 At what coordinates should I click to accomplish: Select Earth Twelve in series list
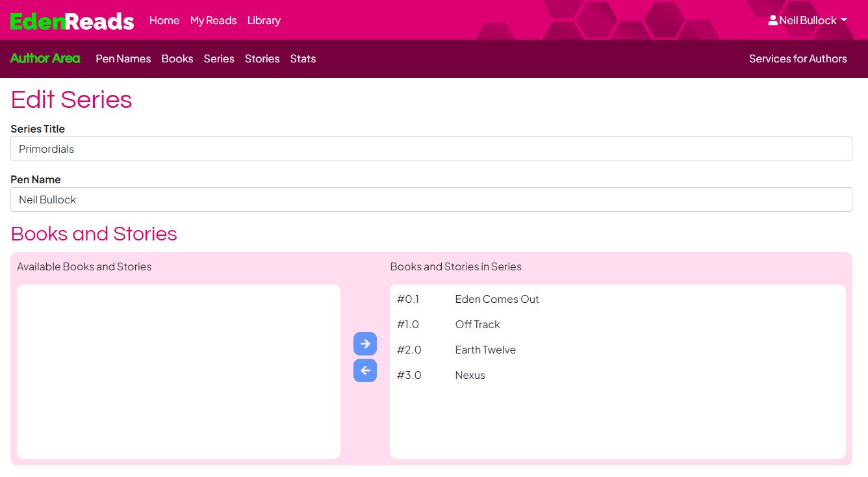pyautogui.click(x=485, y=350)
